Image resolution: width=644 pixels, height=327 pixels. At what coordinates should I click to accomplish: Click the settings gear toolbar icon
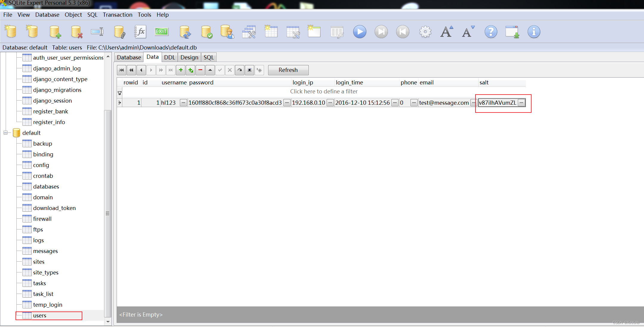click(425, 32)
